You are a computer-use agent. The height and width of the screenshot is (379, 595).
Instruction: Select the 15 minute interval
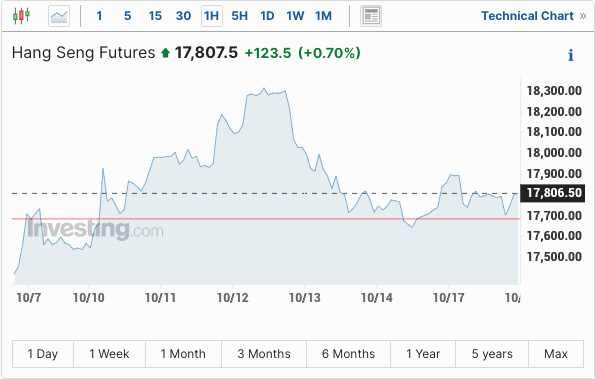coord(155,16)
